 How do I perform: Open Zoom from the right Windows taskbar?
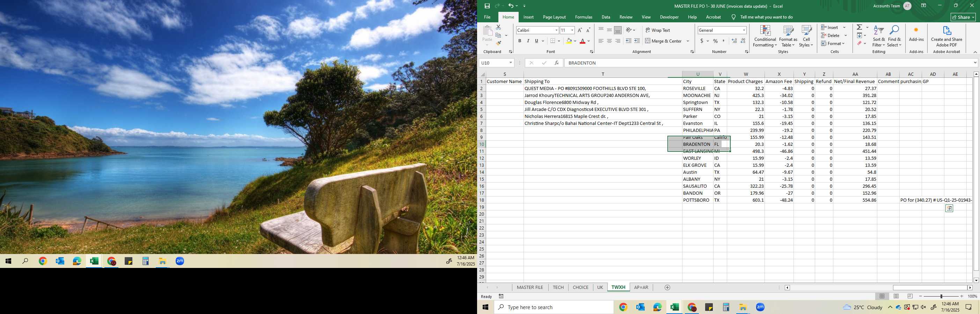point(760,307)
